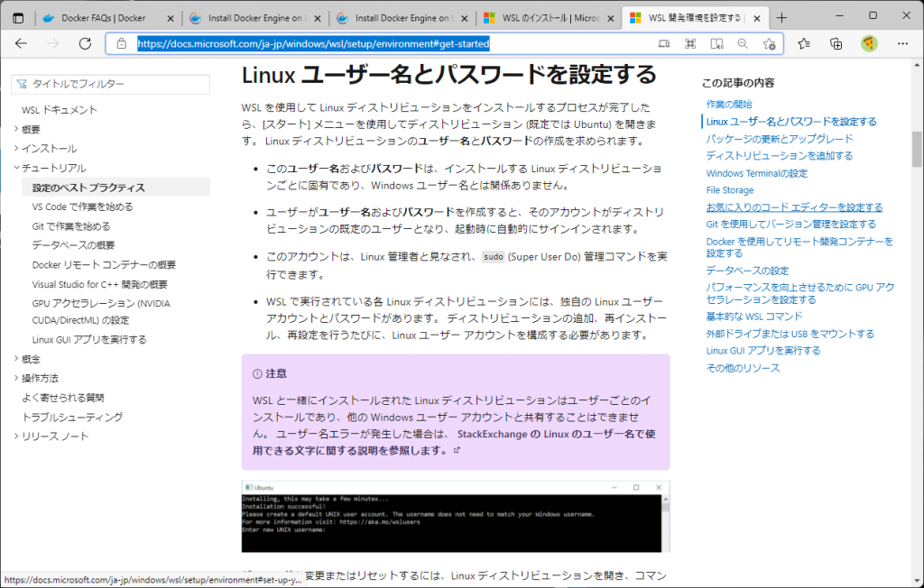This screenshot has height=588, width=924.
Task: Open the Favorites list
Action: coord(804,43)
